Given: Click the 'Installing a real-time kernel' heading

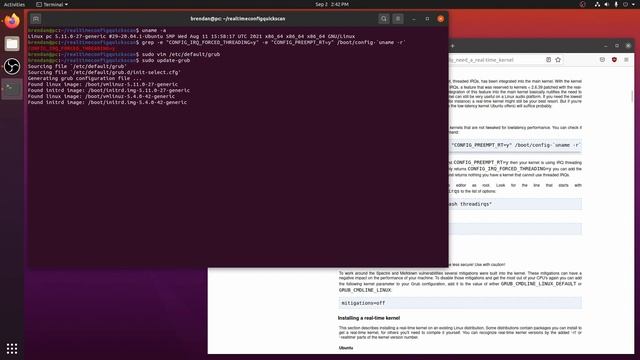Looking at the screenshot, I should click(369, 318).
